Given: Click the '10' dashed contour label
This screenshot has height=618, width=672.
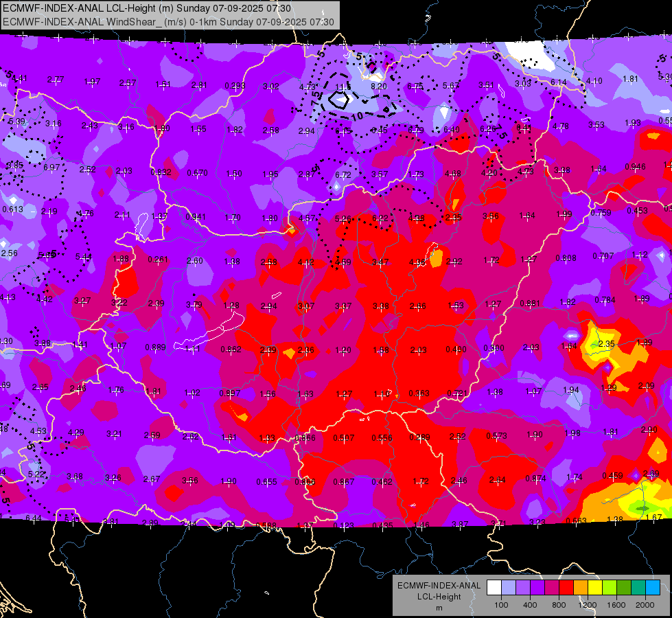Looking at the screenshot, I should pos(357,116).
